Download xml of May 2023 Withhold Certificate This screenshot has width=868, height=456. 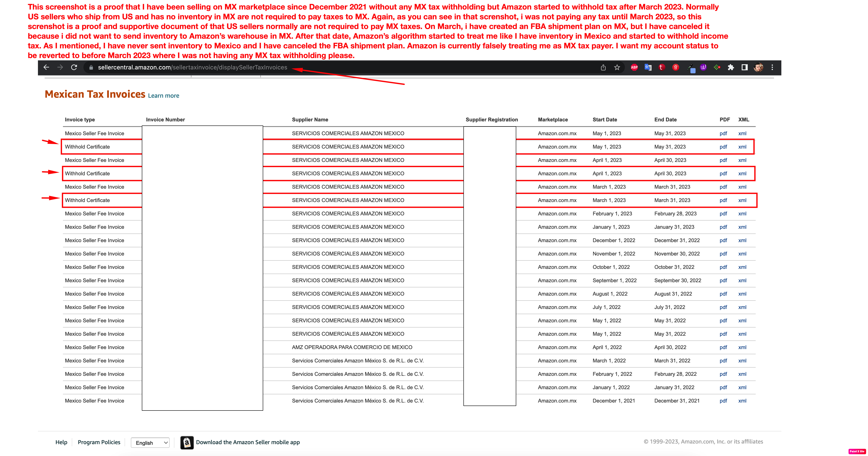pos(742,147)
